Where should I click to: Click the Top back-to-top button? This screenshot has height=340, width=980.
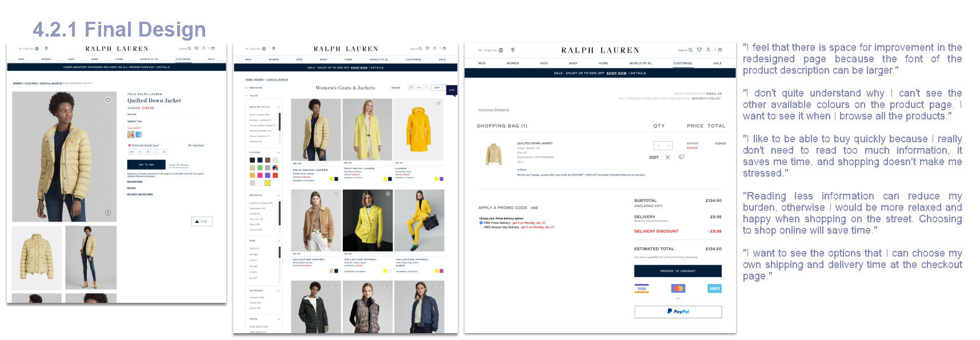(202, 221)
